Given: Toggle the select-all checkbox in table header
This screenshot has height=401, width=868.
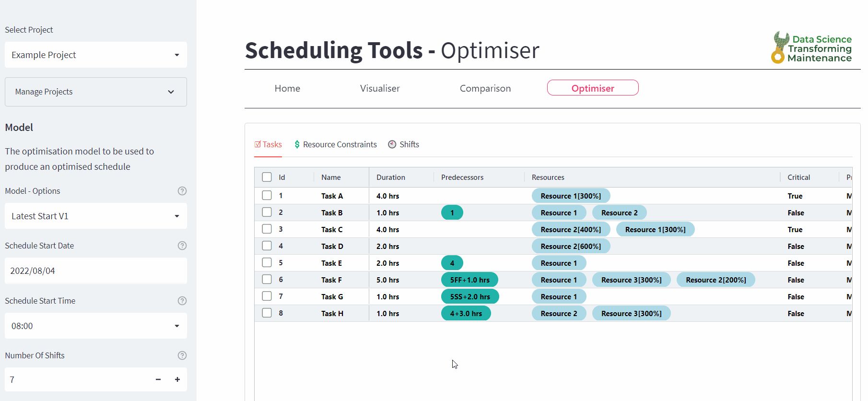Looking at the screenshot, I should point(267,177).
